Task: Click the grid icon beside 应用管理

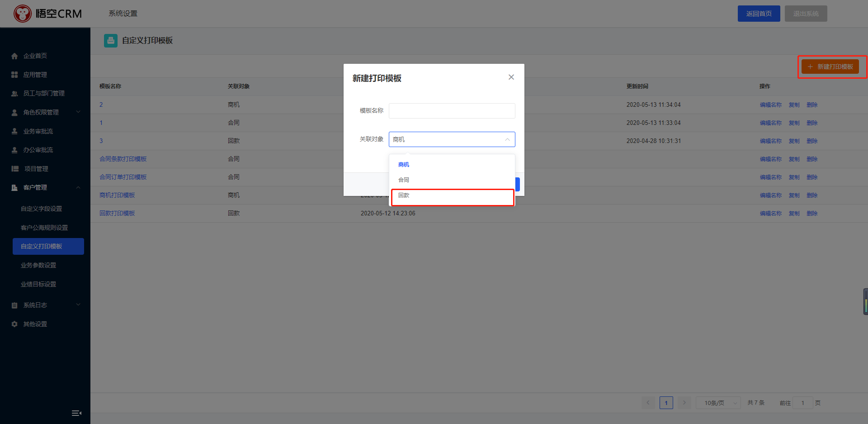Action: click(14, 75)
